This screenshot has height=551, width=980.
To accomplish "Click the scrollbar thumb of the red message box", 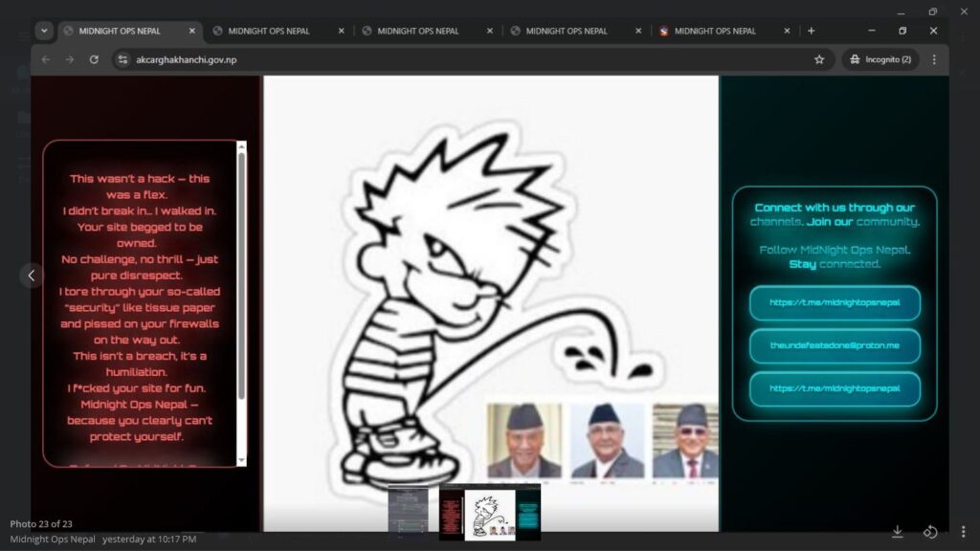I will click(x=241, y=275).
